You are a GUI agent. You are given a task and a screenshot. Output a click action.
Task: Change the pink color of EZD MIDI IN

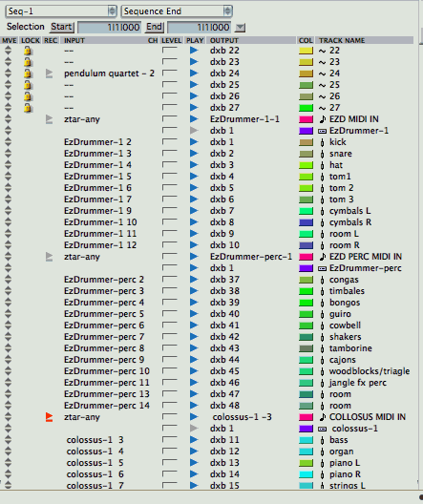pyautogui.click(x=306, y=119)
